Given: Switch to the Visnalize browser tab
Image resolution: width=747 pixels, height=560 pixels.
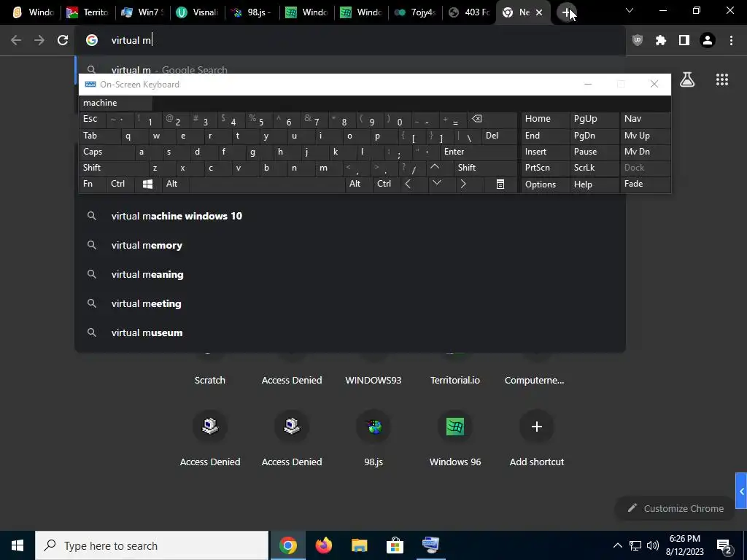Looking at the screenshot, I should [x=197, y=12].
